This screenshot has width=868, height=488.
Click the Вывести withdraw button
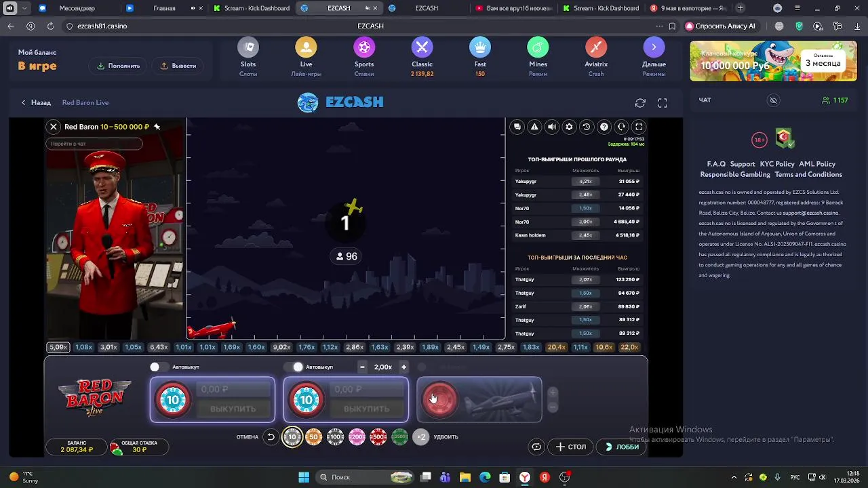pyautogui.click(x=178, y=66)
